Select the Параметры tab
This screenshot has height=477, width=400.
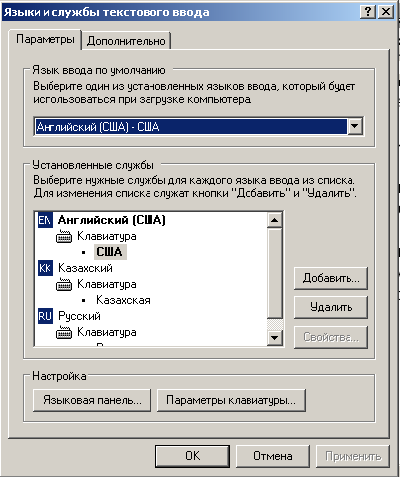45,39
